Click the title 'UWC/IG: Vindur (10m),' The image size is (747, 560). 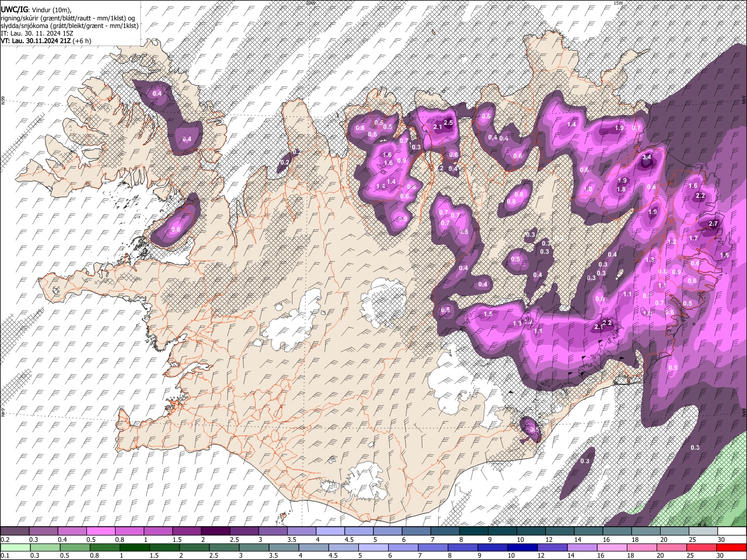pos(36,10)
